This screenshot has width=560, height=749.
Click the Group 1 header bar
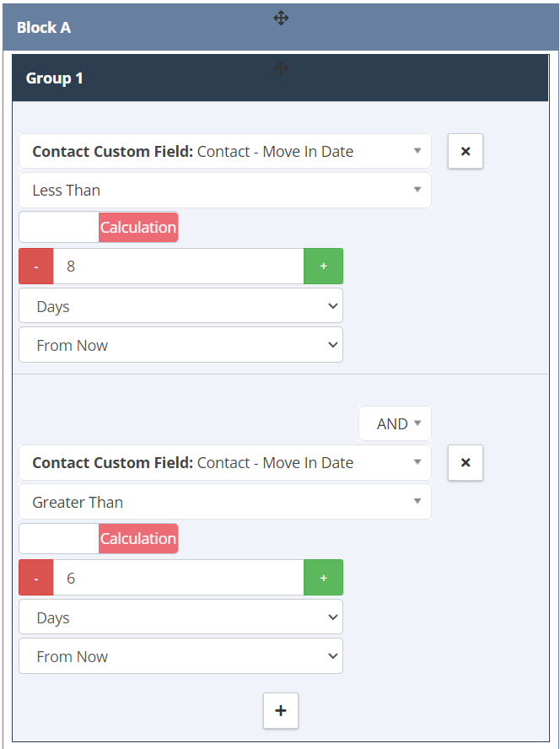[x=281, y=78]
